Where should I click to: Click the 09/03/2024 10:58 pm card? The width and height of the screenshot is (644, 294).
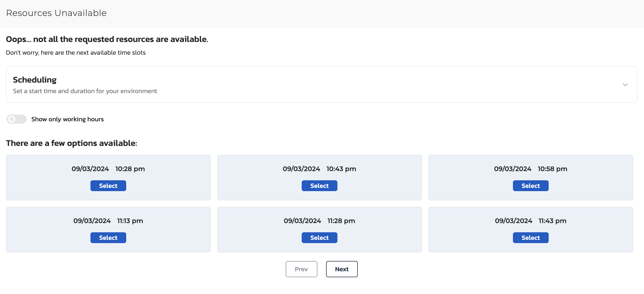[531, 169]
